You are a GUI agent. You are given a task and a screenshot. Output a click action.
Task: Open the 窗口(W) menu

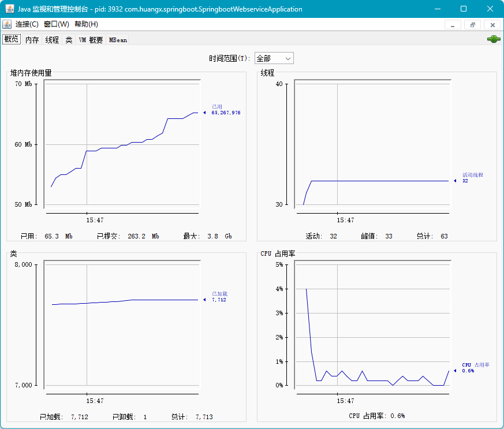pos(57,24)
